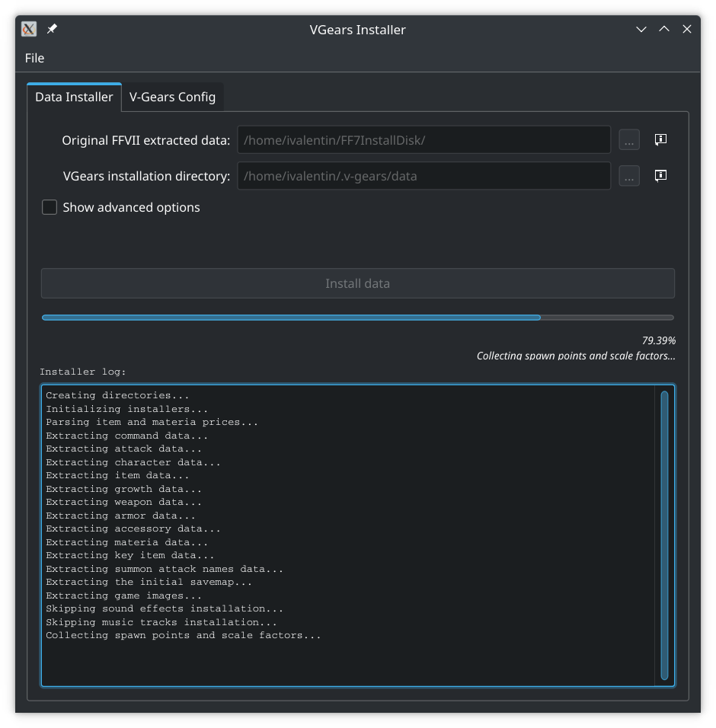716x728 pixels.
Task: Click log line 'Parsing item and materia prices...'
Action: tap(152, 422)
